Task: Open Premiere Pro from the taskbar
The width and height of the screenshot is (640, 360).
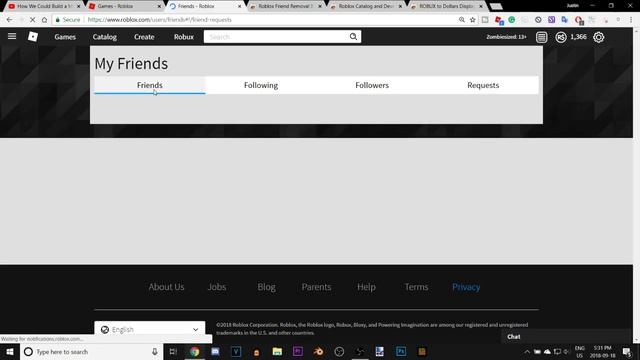Action: pyautogui.click(x=298, y=351)
